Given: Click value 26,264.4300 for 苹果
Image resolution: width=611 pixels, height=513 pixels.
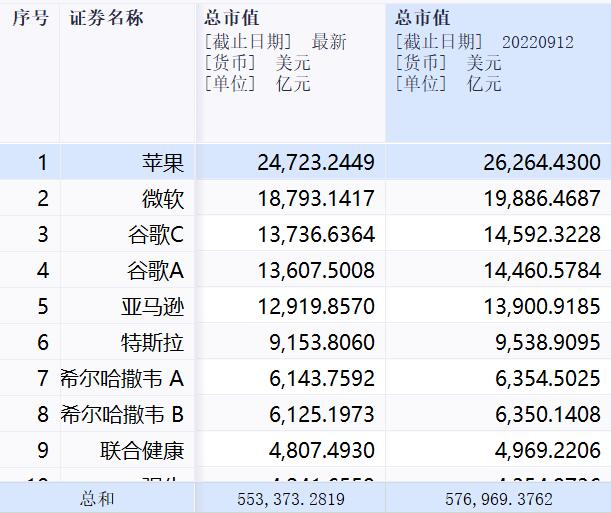Looking at the screenshot, I should click(x=542, y=162).
